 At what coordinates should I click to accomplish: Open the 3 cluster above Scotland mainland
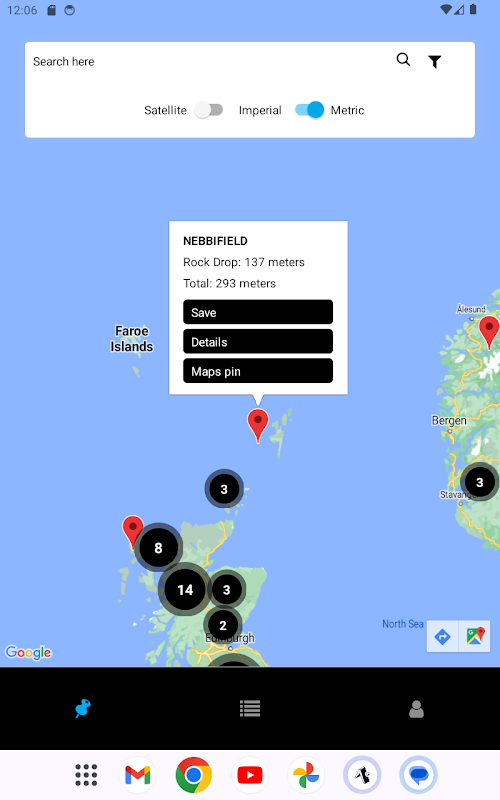pos(224,489)
